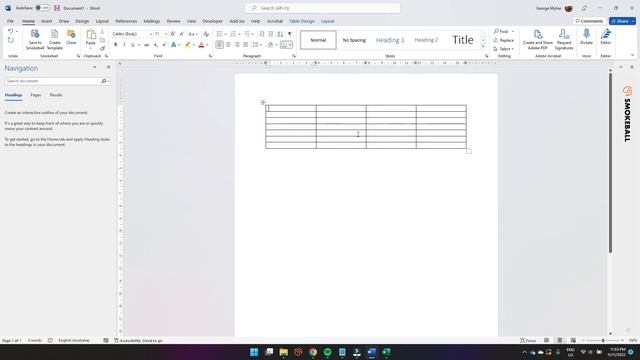Switch to Results tab in Navigation pane
The width and height of the screenshot is (640, 360).
pyautogui.click(x=56, y=95)
